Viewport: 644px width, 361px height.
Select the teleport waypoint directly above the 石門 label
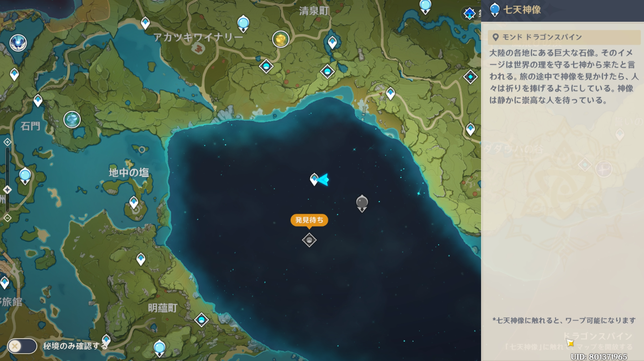[x=38, y=100]
